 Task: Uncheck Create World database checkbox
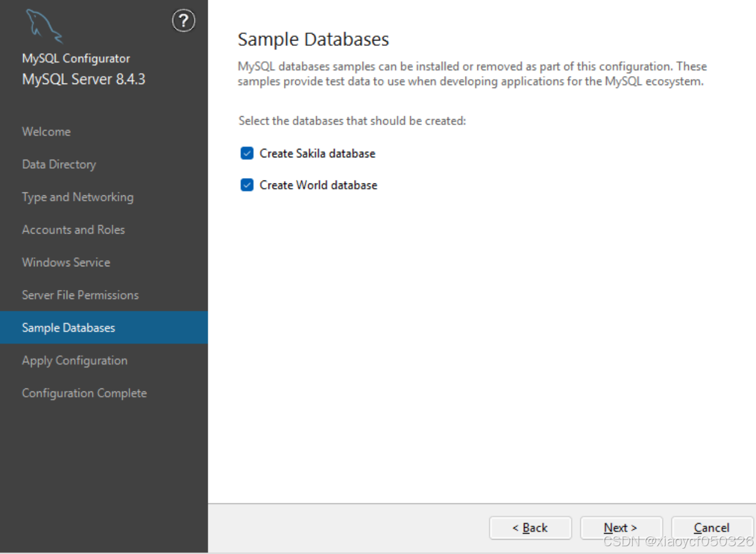(246, 185)
